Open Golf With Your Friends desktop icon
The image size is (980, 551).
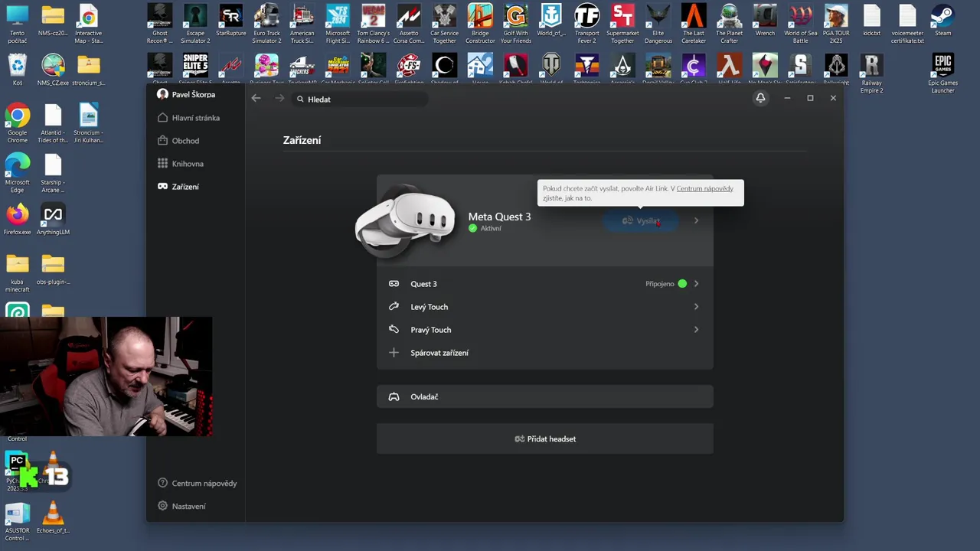click(516, 23)
